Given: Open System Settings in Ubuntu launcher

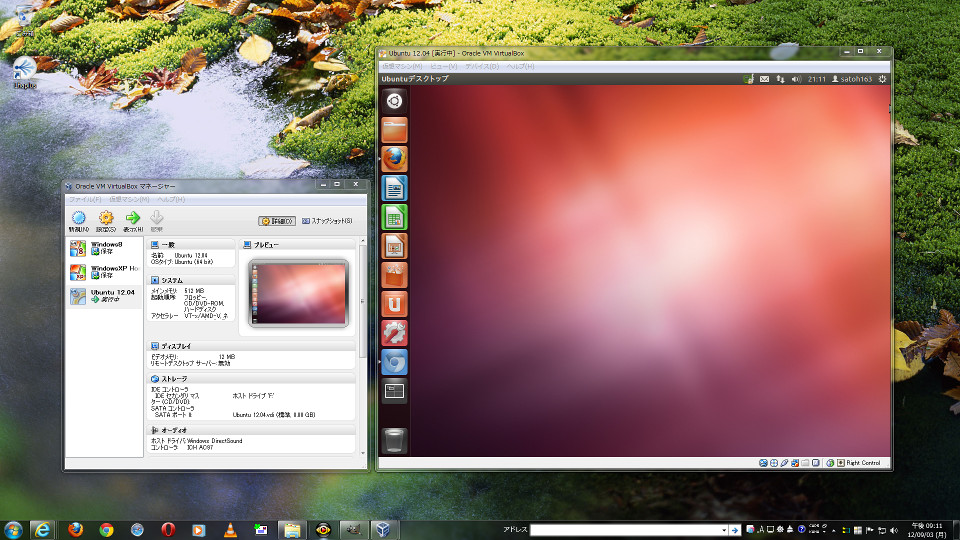Looking at the screenshot, I should click(x=394, y=333).
